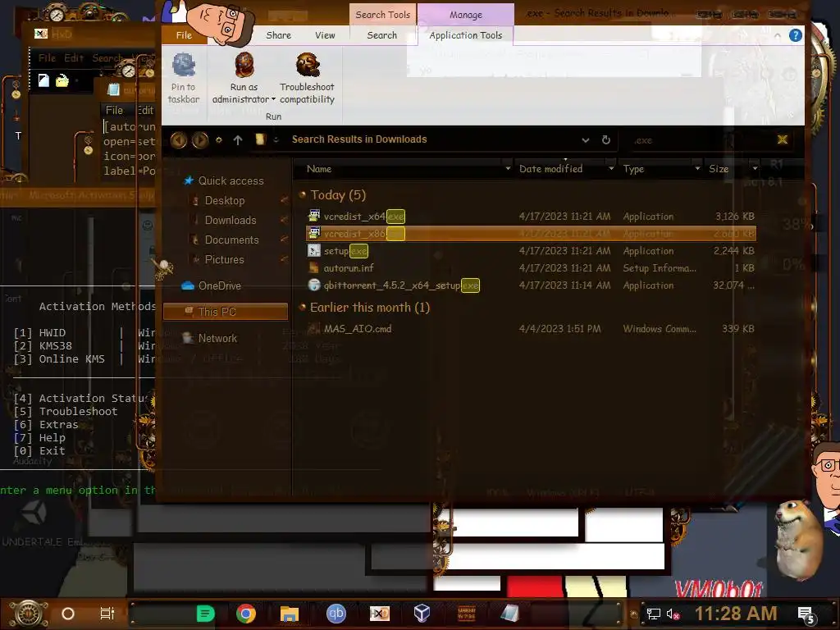
Task: Open the Notepad icon on taskbar
Action: click(x=509, y=614)
